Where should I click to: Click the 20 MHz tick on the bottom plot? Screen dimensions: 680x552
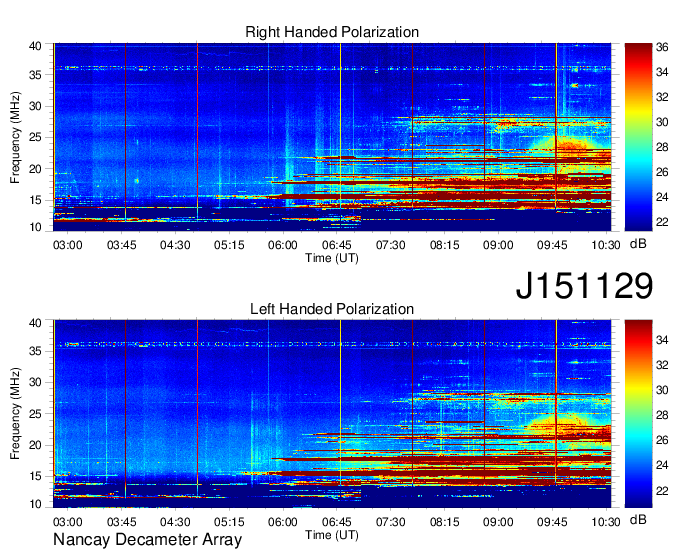point(35,445)
